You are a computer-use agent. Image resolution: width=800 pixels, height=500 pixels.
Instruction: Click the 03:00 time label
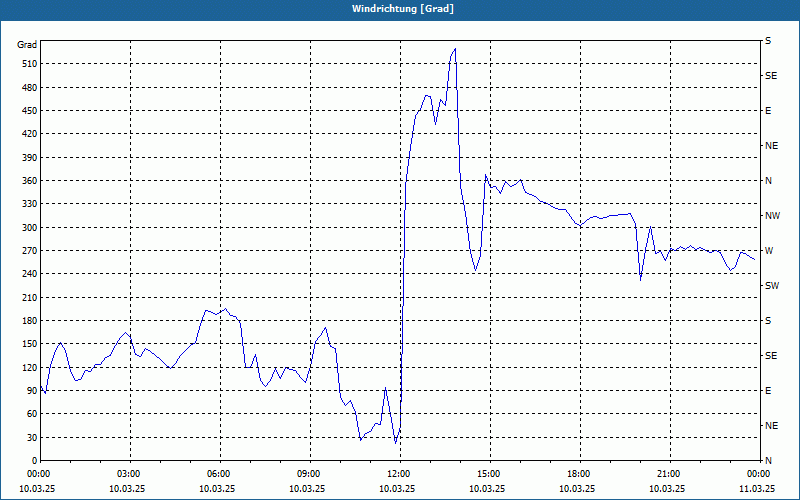pos(130,474)
